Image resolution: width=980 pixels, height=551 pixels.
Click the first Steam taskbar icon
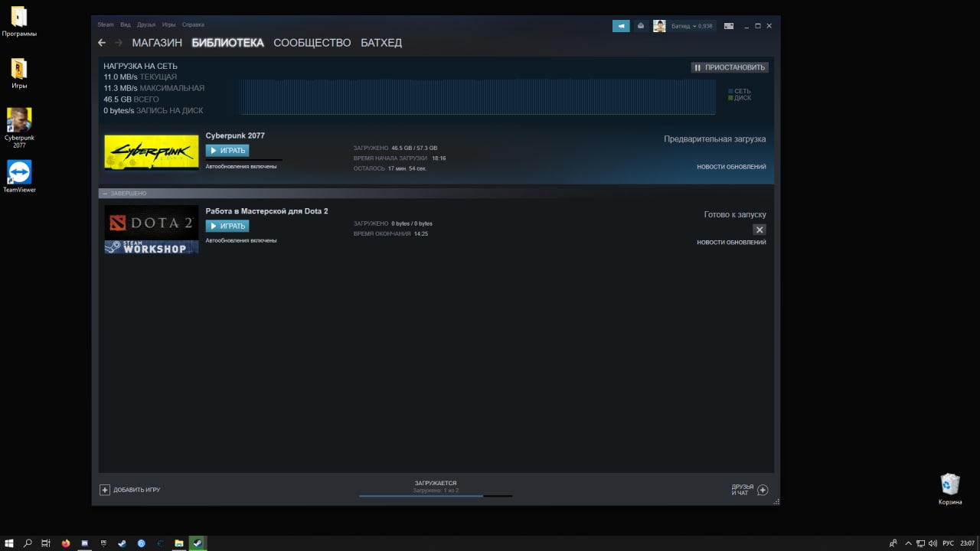click(122, 543)
